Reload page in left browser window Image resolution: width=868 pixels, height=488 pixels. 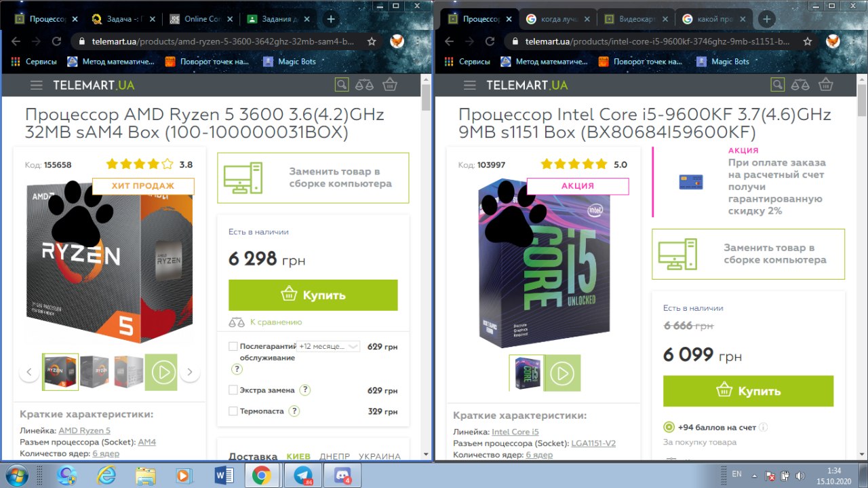(56, 41)
